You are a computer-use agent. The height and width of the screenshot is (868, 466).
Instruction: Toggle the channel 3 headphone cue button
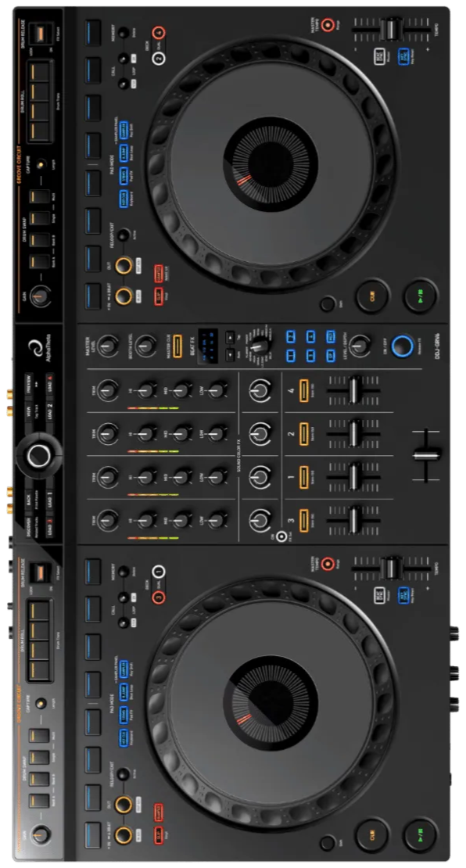click(304, 520)
